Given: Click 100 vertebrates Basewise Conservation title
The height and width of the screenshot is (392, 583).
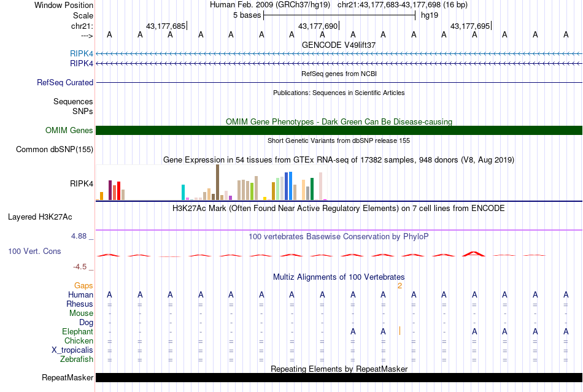Looking at the screenshot, I should click(x=339, y=236).
